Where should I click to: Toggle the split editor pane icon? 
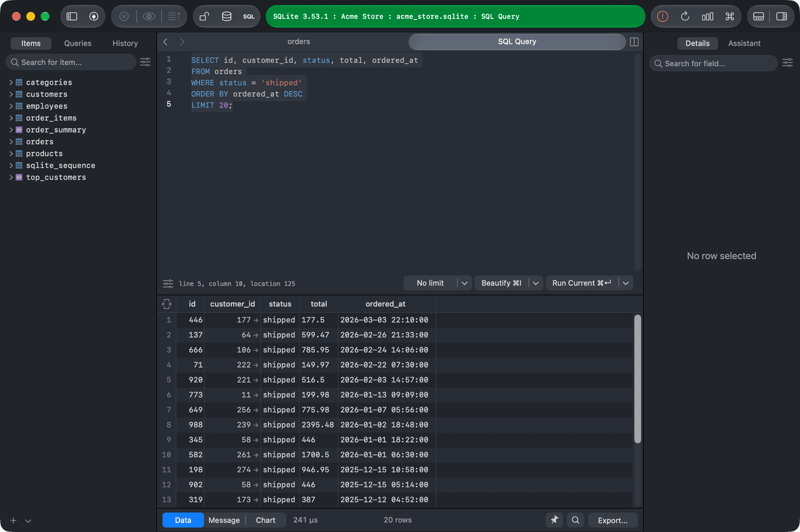634,42
